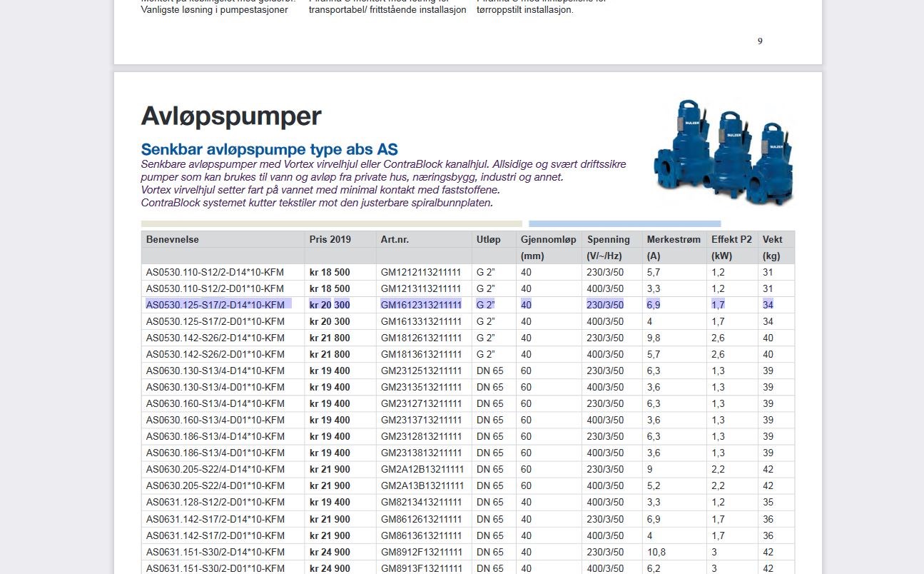Select cell AS0630.130-S13/4-D14*10-KFM
Viewport: 924px width, 574px height.
215,371
